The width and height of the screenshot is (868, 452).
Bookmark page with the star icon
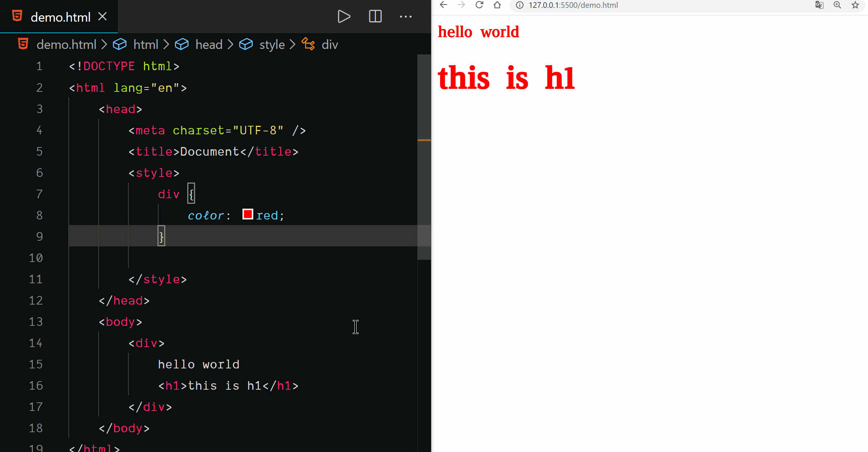click(855, 5)
